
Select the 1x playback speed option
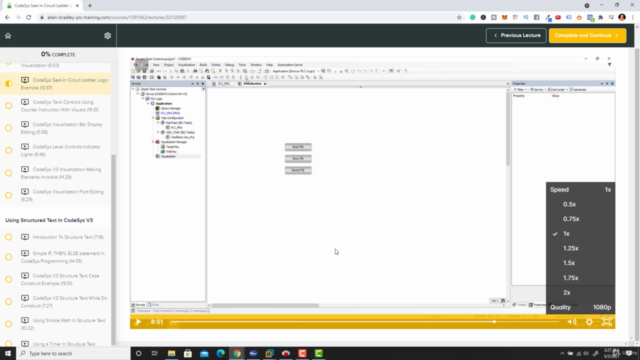[566, 233]
